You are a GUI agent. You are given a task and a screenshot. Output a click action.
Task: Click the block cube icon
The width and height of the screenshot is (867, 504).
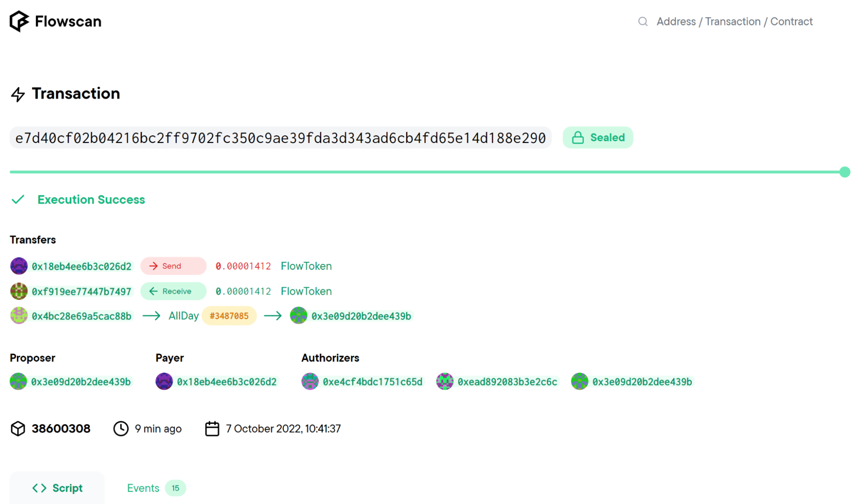(x=18, y=429)
